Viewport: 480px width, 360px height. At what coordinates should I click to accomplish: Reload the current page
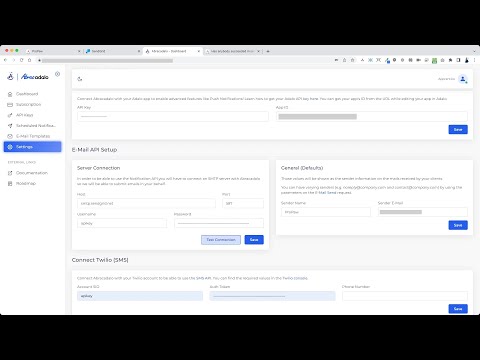tap(21, 60)
